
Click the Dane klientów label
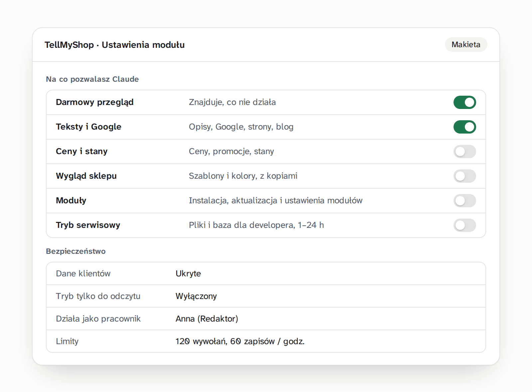tap(83, 274)
